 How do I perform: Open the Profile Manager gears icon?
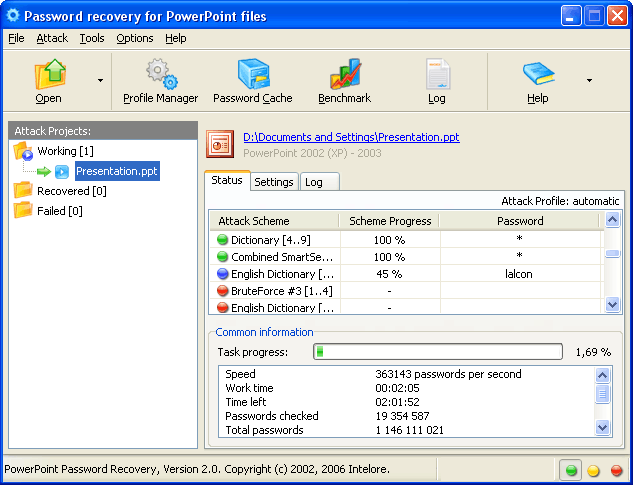[x=161, y=74]
